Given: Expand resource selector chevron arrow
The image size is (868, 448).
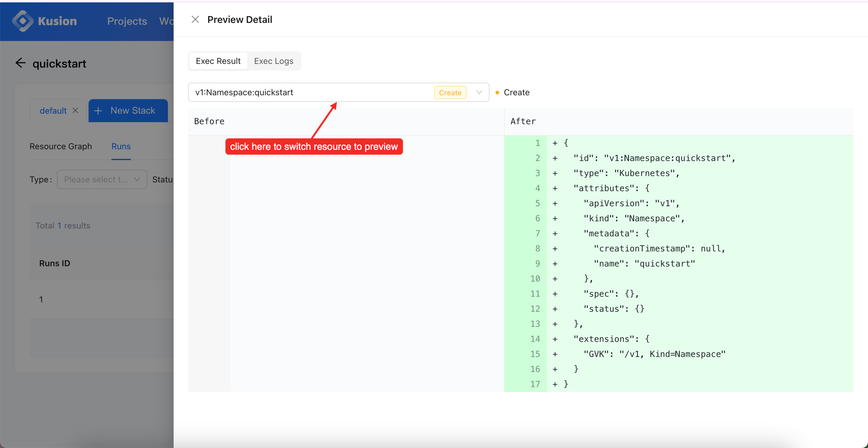Looking at the screenshot, I should coord(479,92).
